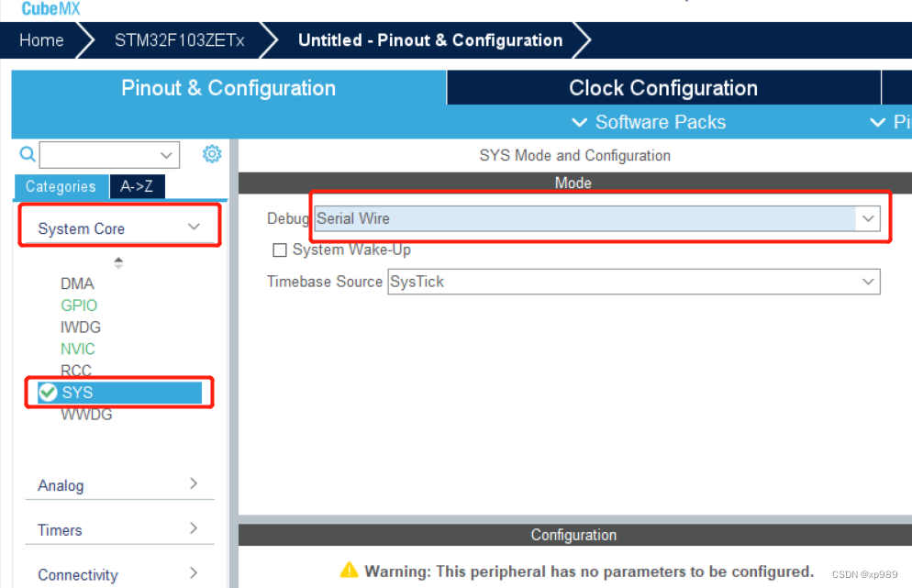This screenshot has width=912, height=588.
Task: Expand the Analog category
Action: pos(119,484)
